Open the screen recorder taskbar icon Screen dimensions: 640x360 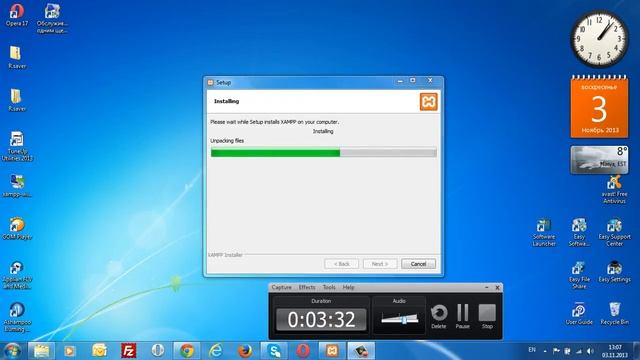[x=361, y=351]
